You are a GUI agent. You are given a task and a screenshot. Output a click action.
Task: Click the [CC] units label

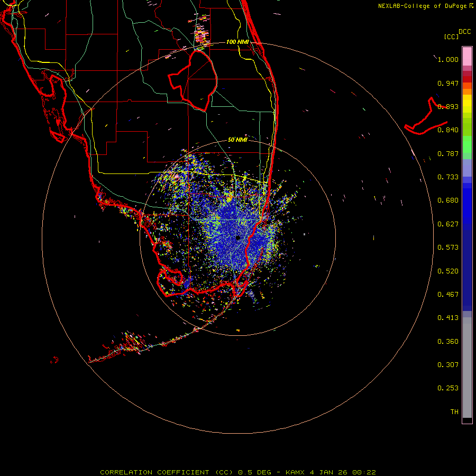click(451, 36)
